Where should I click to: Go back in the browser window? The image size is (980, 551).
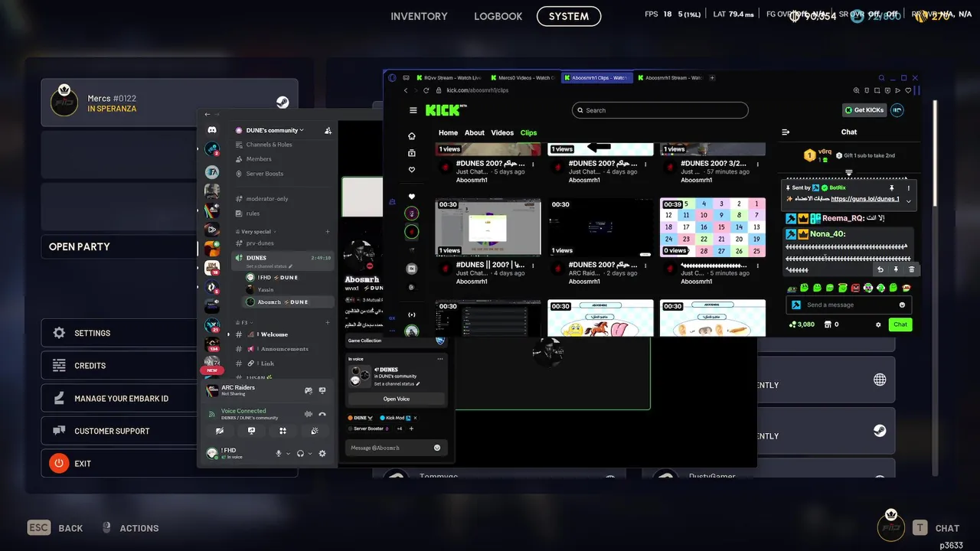coord(406,90)
